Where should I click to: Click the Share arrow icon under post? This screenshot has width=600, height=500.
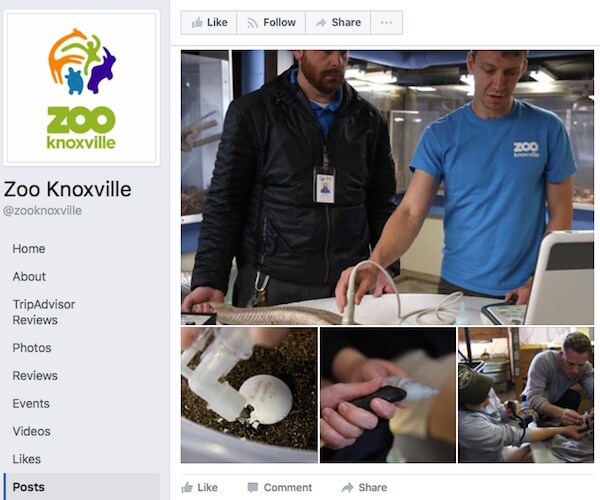(x=347, y=487)
